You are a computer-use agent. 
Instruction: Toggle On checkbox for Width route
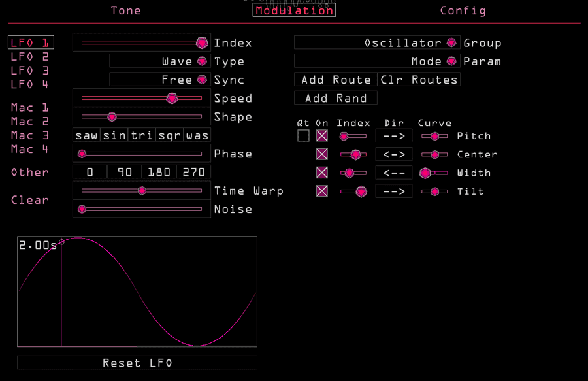pos(321,173)
